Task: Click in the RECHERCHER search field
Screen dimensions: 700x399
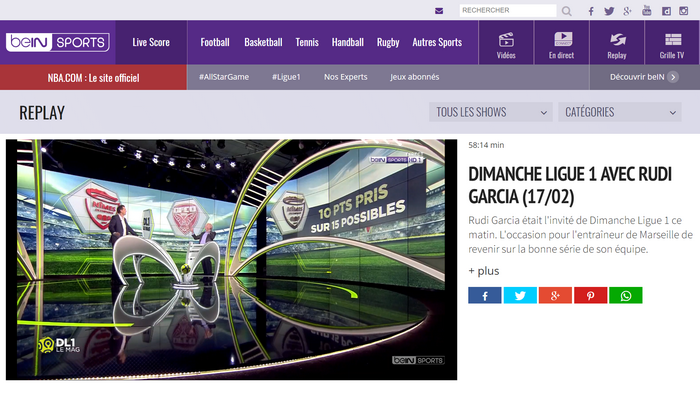Action: (508, 11)
